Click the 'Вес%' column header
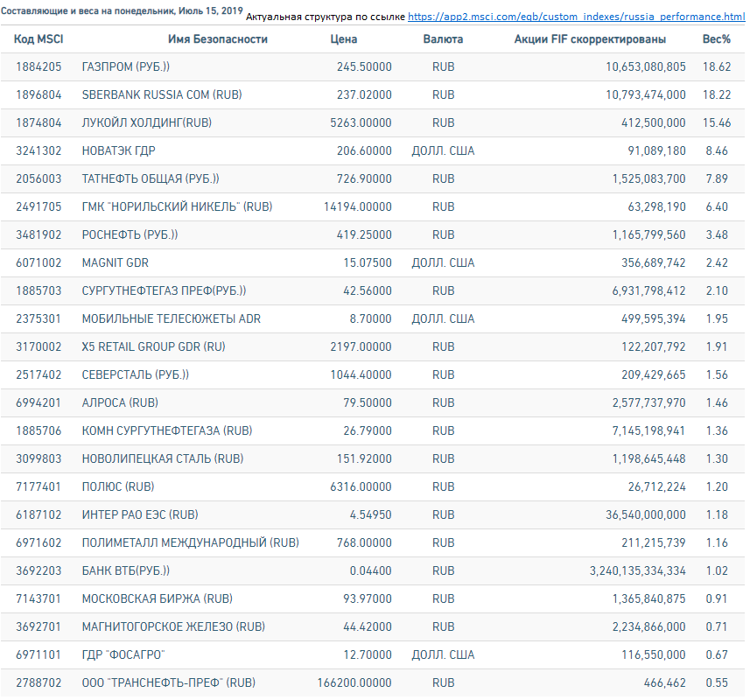 click(x=716, y=39)
